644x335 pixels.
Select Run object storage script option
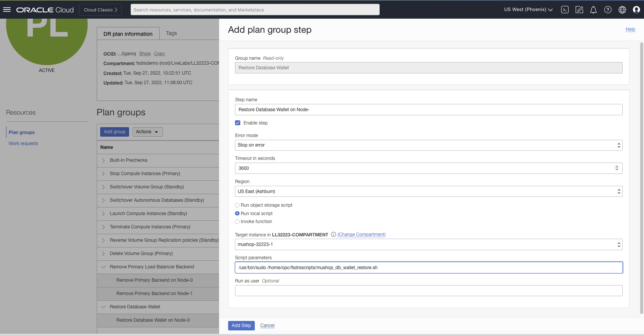point(237,205)
